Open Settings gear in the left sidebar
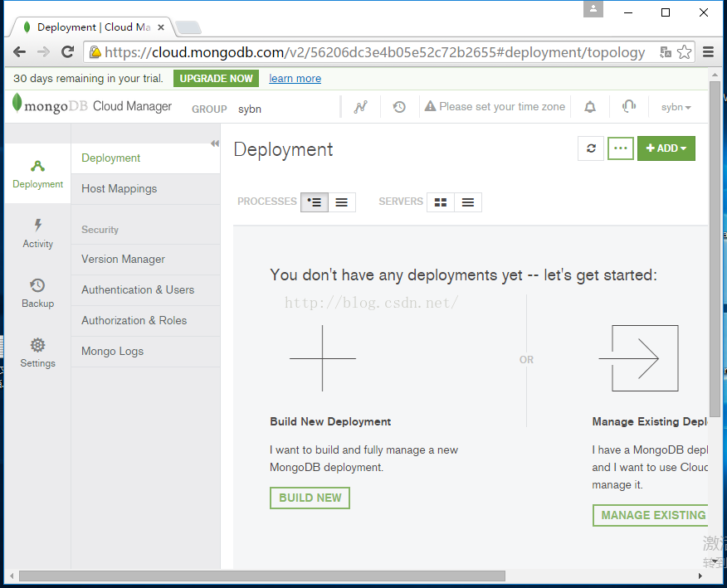727x588 pixels. [x=37, y=353]
